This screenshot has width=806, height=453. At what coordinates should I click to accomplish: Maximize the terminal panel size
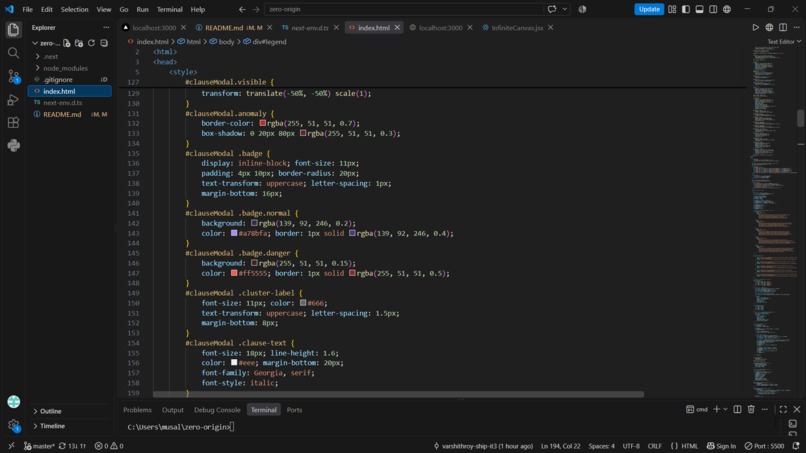[783, 409]
